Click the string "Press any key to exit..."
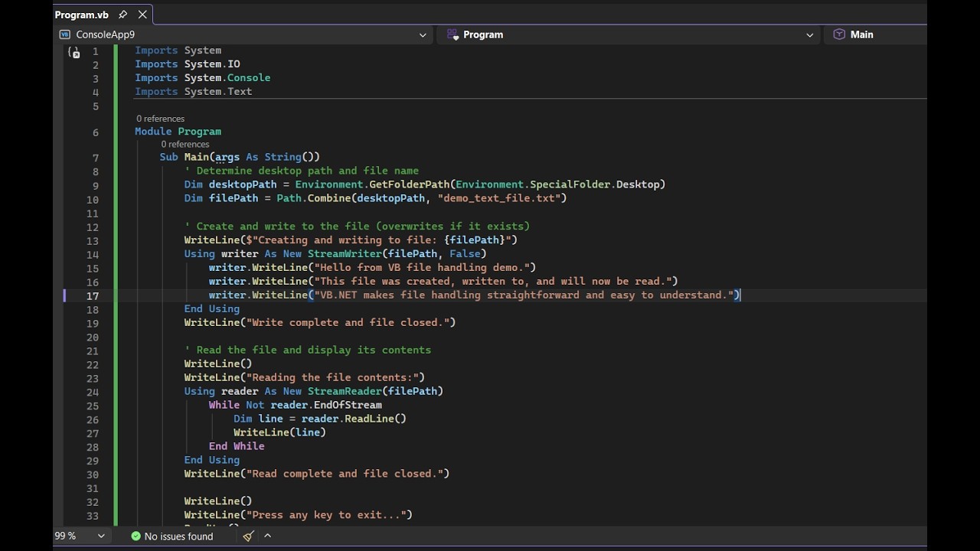Viewport: 980px width, 551px height. point(326,515)
